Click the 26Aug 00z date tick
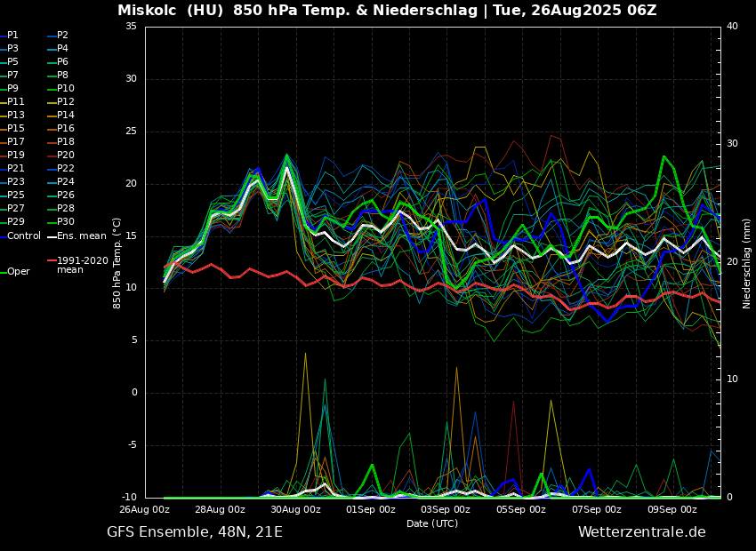 (x=145, y=510)
